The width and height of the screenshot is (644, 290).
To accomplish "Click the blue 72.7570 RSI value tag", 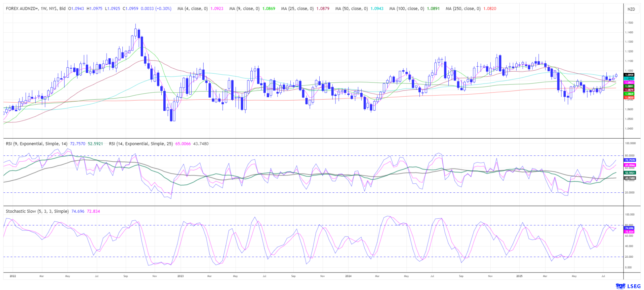I will (x=630, y=160).
